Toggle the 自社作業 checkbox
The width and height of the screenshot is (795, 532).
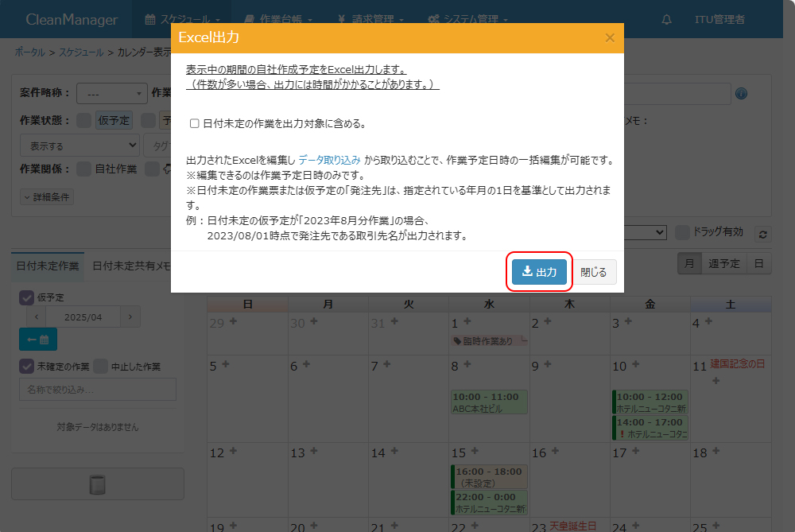point(83,169)
